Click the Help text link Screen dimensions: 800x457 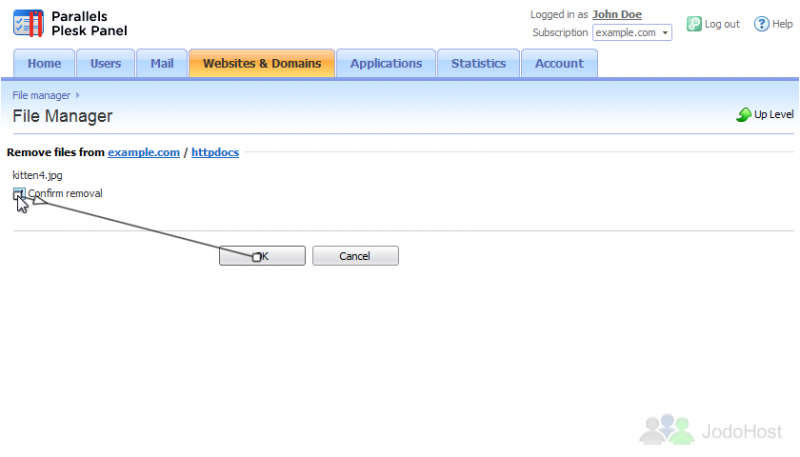pyautogui.click(x=782, y=24)
